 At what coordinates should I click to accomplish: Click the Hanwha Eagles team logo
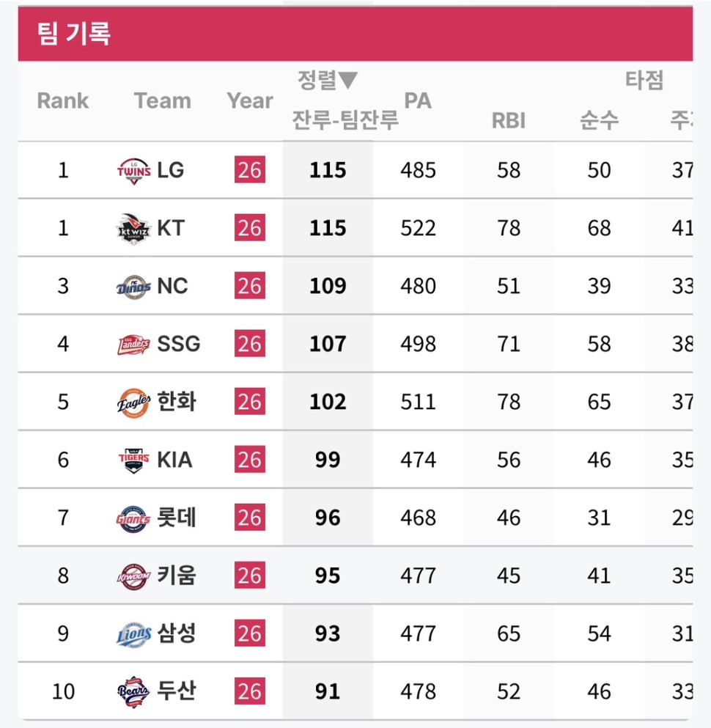coord(134,402)
